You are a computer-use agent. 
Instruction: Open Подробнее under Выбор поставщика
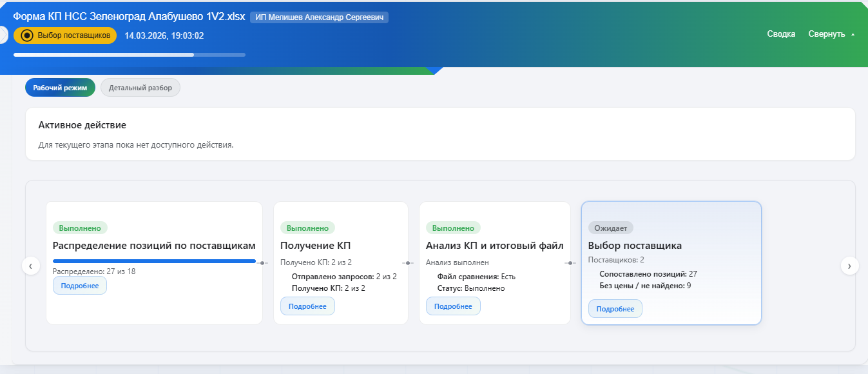615,309
